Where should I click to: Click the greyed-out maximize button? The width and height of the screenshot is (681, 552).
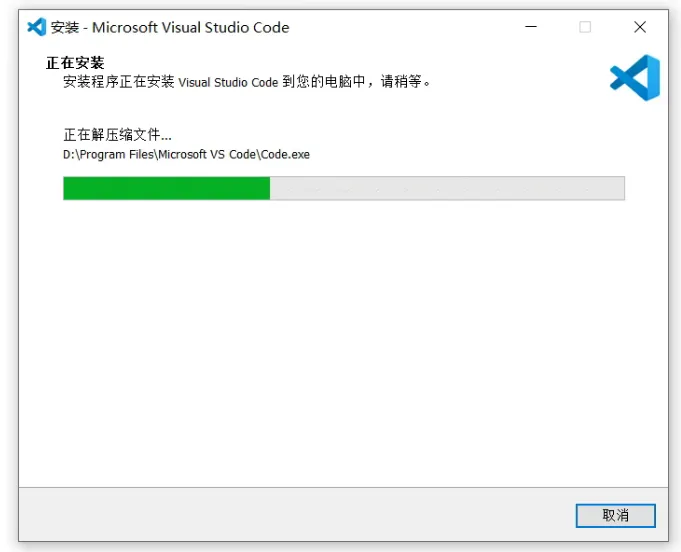pos(585,27)
